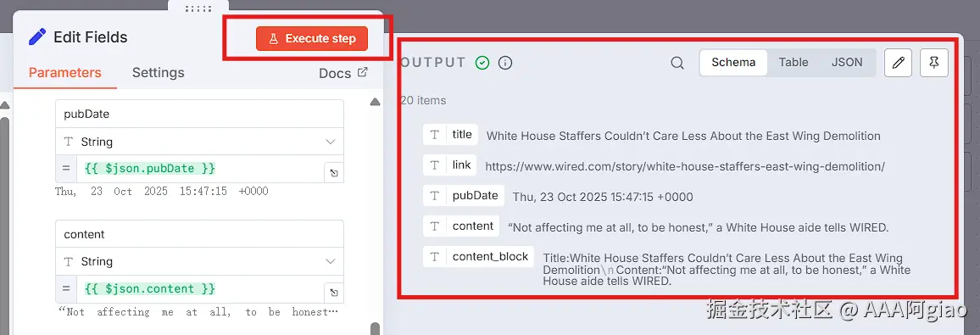Image resolution: width=980 pixels, height=335 pixels.
Task: Click the output info icon
Action: coord(505,63)
